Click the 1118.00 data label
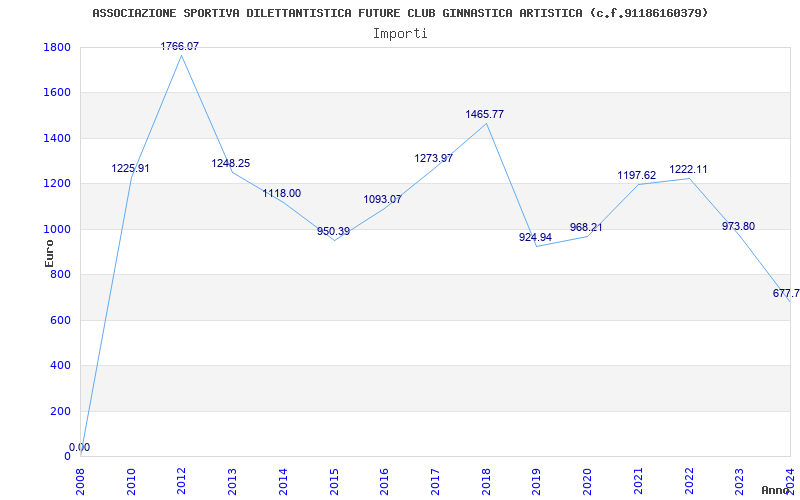This screenshot has height=500, width=800. coord(282,193)
